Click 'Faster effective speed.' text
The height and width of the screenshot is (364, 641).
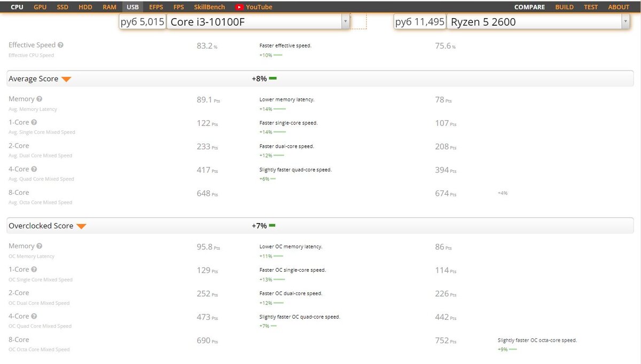285,46
